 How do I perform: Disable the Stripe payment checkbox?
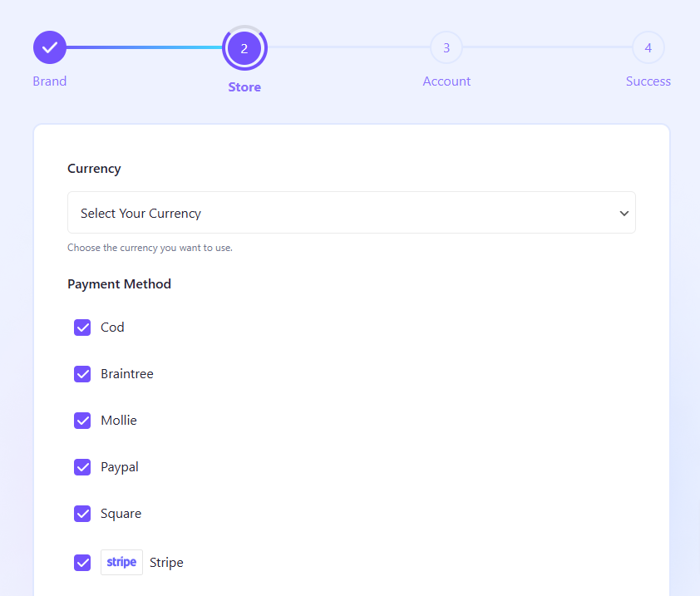tap(82, 563)
